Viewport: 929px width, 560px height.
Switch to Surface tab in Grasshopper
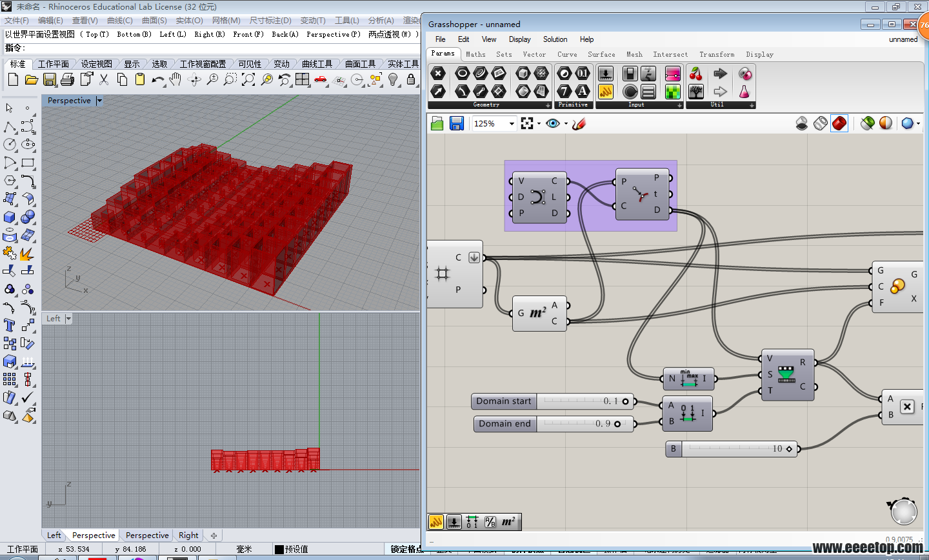601,55
